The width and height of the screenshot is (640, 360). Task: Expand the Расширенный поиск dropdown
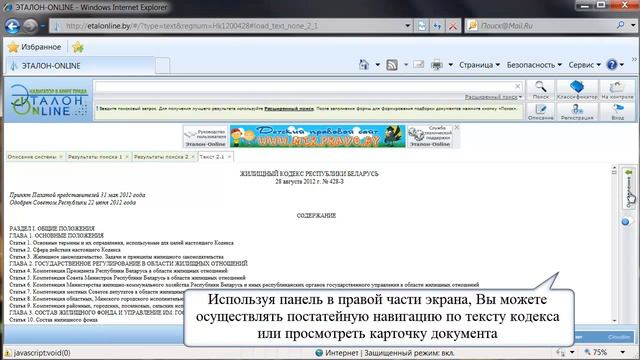coord(520,97)
